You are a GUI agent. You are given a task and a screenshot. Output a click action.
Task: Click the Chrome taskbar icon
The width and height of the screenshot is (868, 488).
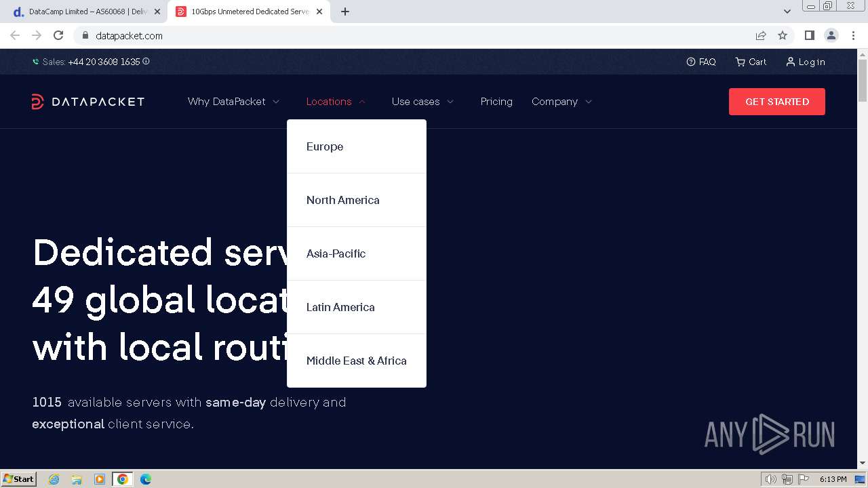122,479
